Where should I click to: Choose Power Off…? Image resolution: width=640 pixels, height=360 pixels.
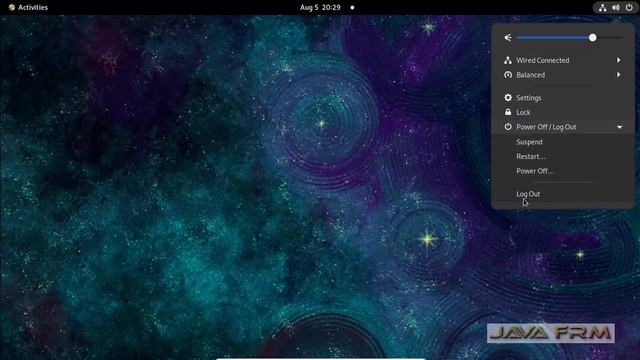coord(563,171)
